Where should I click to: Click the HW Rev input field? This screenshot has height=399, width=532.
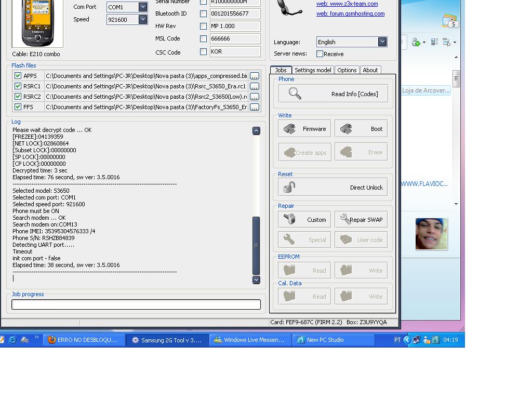click(235, 26)
